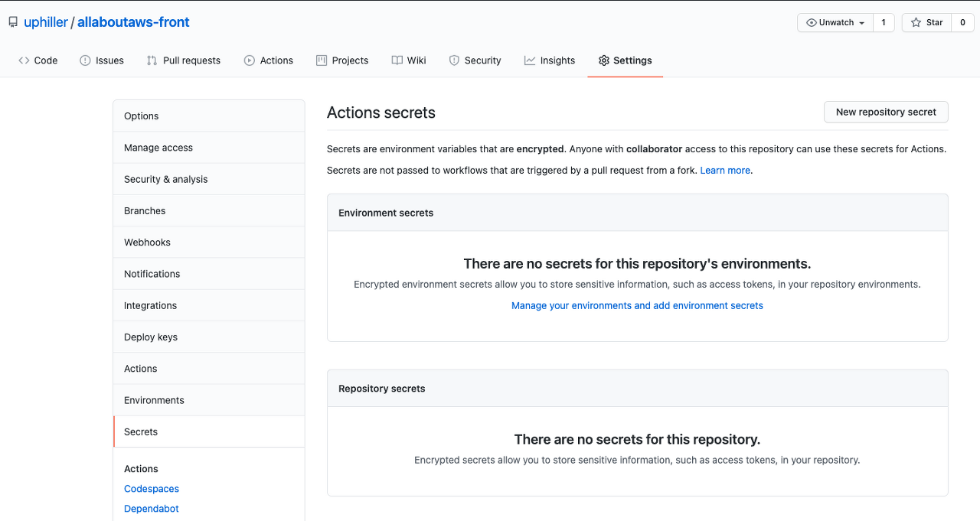The width and height of the screenshot is (980, 521).
Task: Click the bold Actions label above Codespaces
Action: point(141,469)
